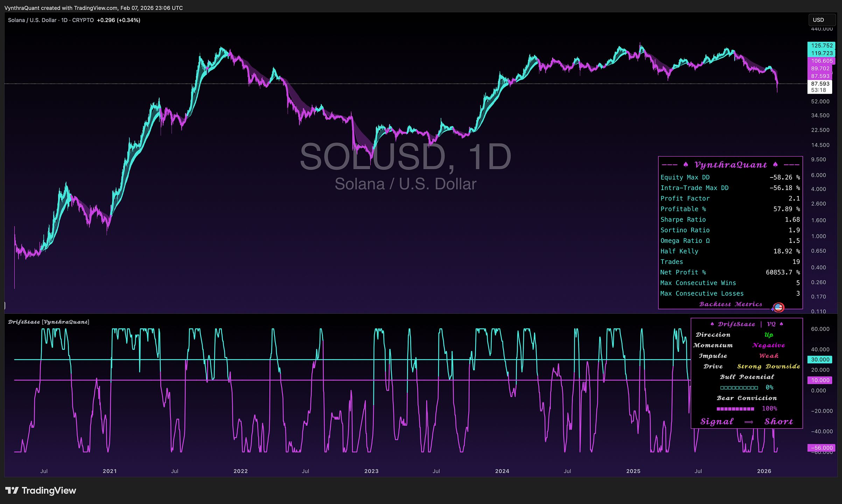
Task: Click the Profit Factor row
Action: tap(730, 198)
